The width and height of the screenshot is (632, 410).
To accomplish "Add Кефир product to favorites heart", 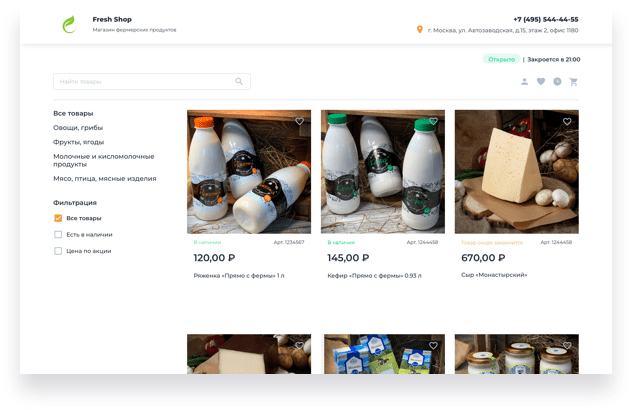I will click(x=433, y=121).
